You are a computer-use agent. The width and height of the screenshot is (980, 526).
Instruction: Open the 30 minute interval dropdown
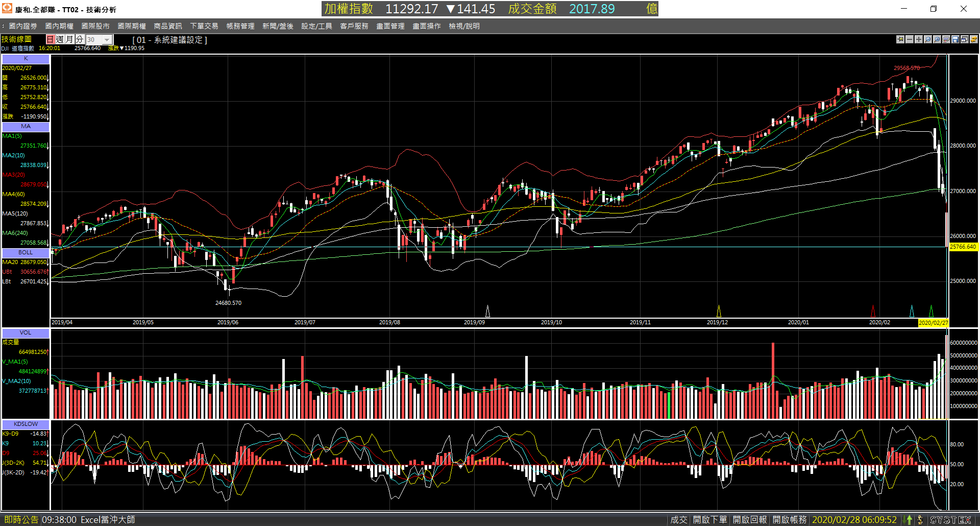pyautogui.click(x=107, y=39)
